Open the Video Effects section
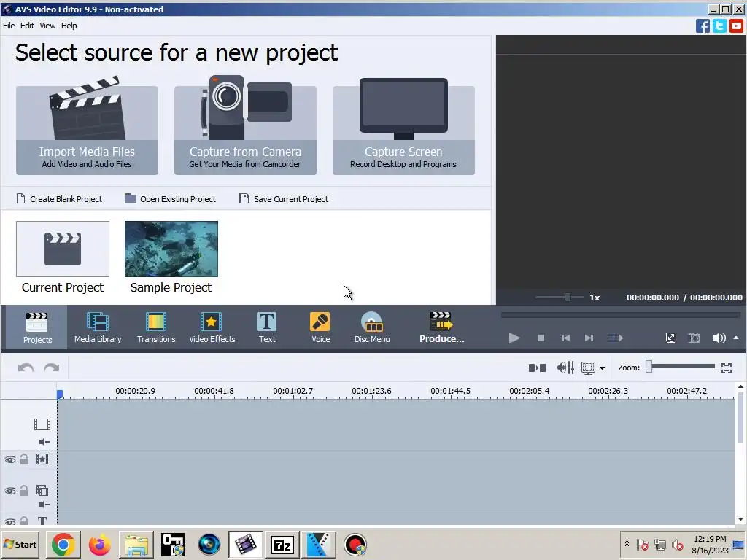Viewport: 747px width, 560px height. pyautogui.click(x=212, y=327)
